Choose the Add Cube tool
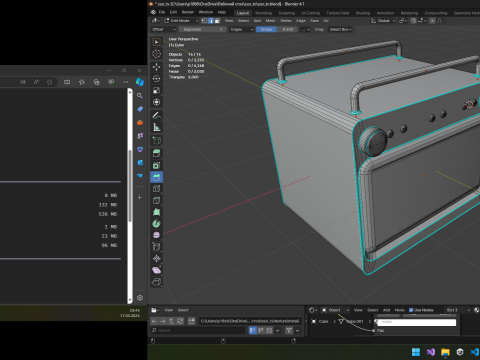Viewport: 480px width, 360px height. (156, 140)
